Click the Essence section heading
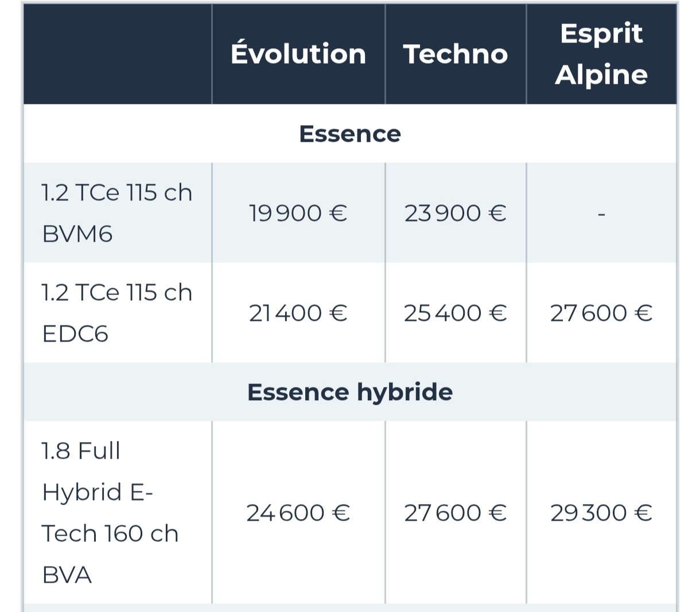Viewport: 700px width, 612px height. click(350, 134)
